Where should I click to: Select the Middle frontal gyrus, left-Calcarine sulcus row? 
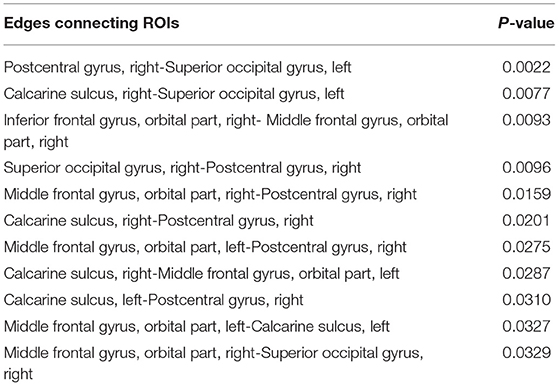pos(280,326)
